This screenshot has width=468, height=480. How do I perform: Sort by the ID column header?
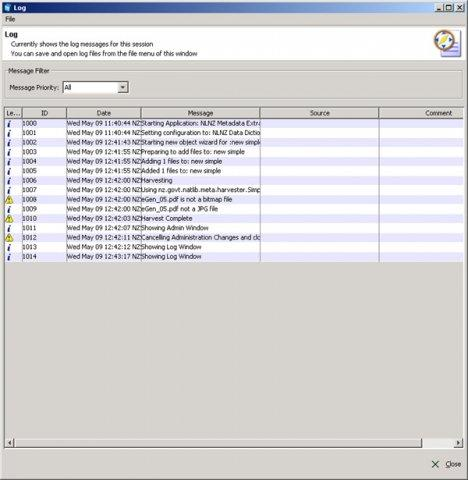(x=44, y=113)
